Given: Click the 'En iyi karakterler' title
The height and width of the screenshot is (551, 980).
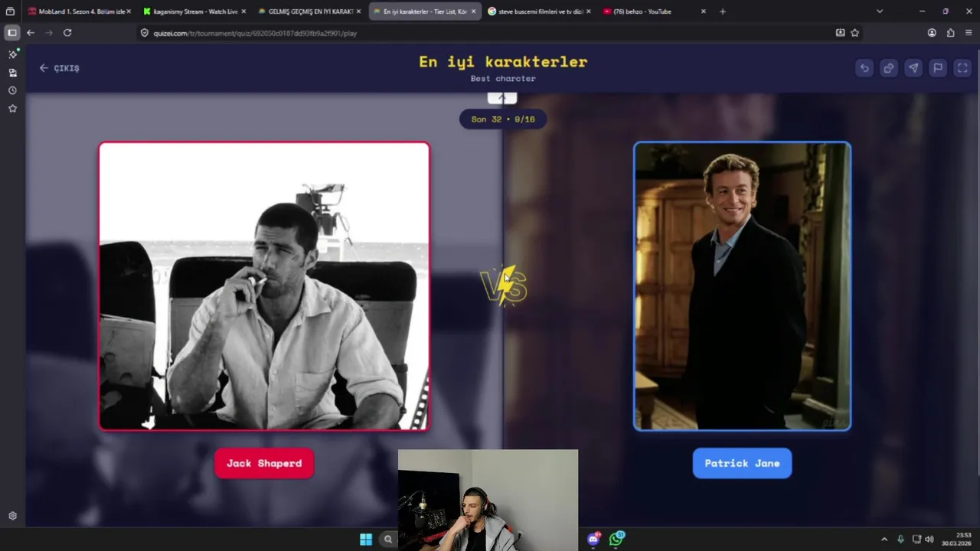Looking at the screenshot, I should (503, 62).
